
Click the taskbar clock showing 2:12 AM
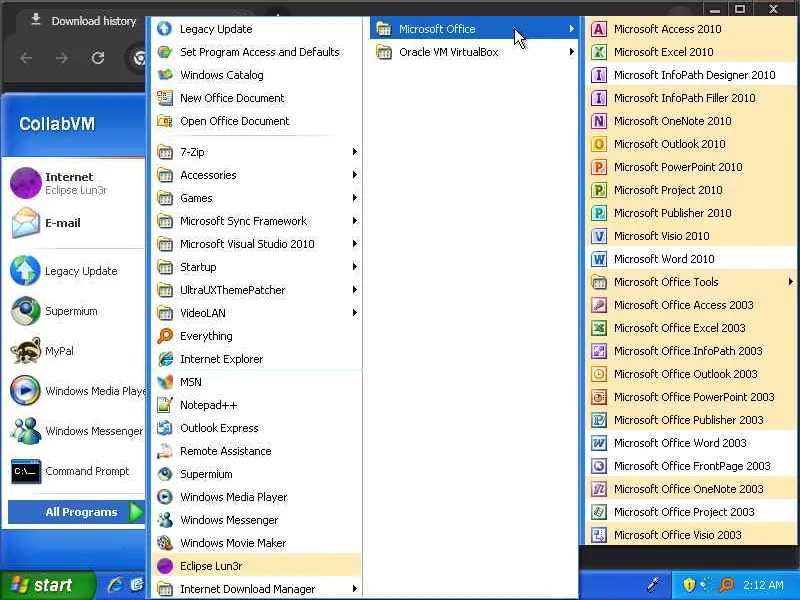pos(763,585)
